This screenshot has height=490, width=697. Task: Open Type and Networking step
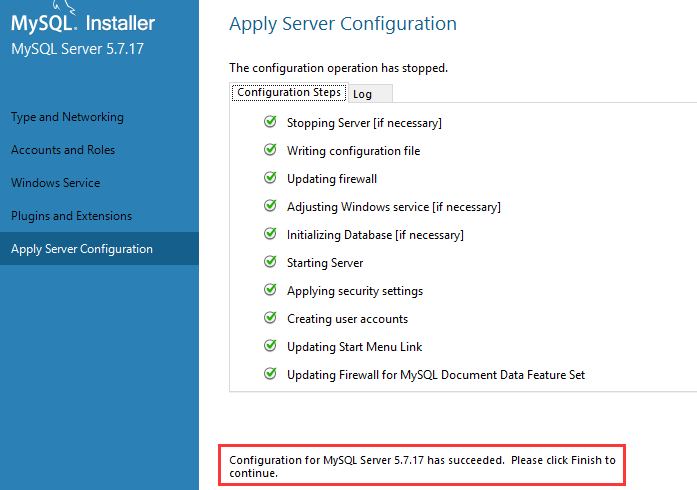(68, 117)
